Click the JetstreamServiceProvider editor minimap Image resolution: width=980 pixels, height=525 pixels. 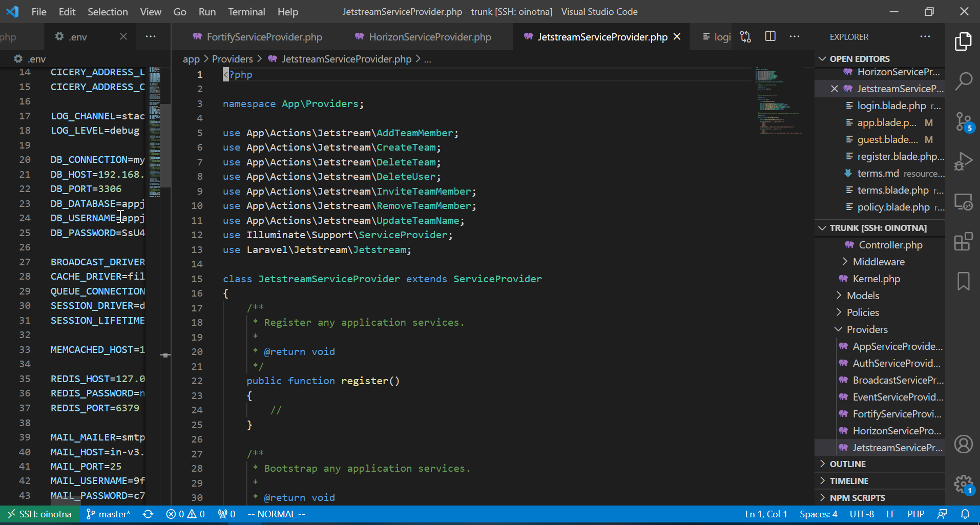(778, 100)
